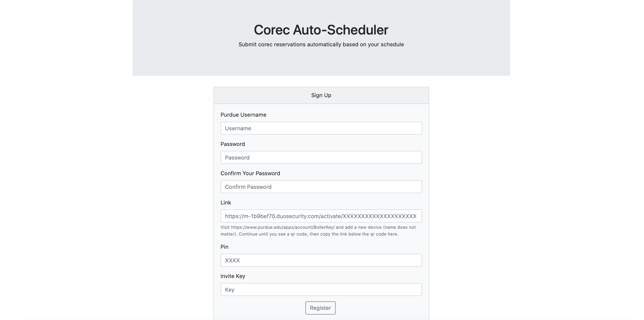Screen dimensions: 644x320
Task: Click the "Password" field label
Action: pyautogui.click(x=232, y=144)
